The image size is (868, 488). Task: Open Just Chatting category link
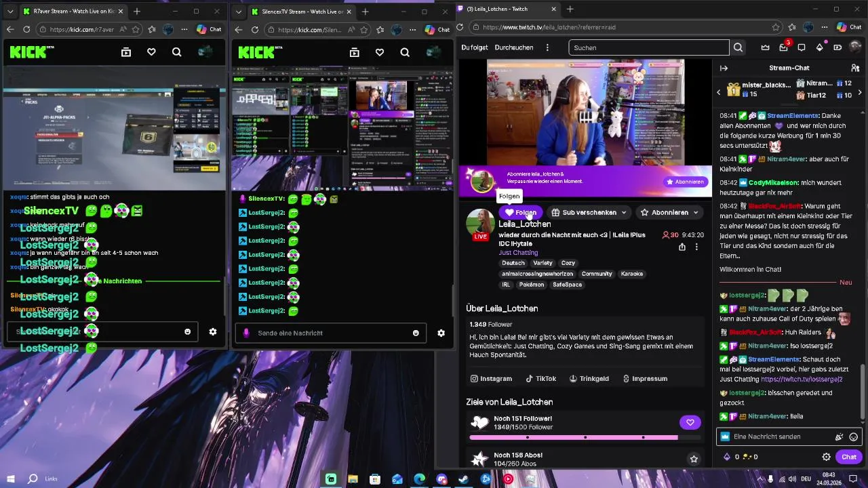point(518,253)
